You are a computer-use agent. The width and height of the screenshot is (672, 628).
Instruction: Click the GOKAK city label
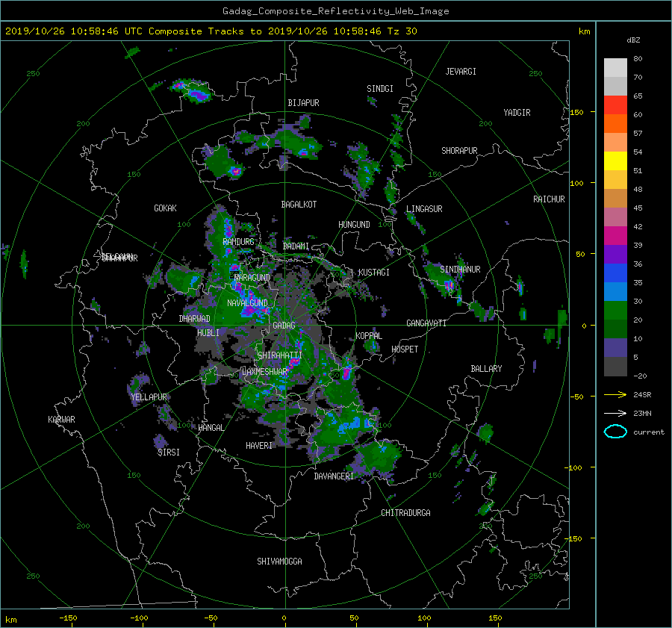165,208
